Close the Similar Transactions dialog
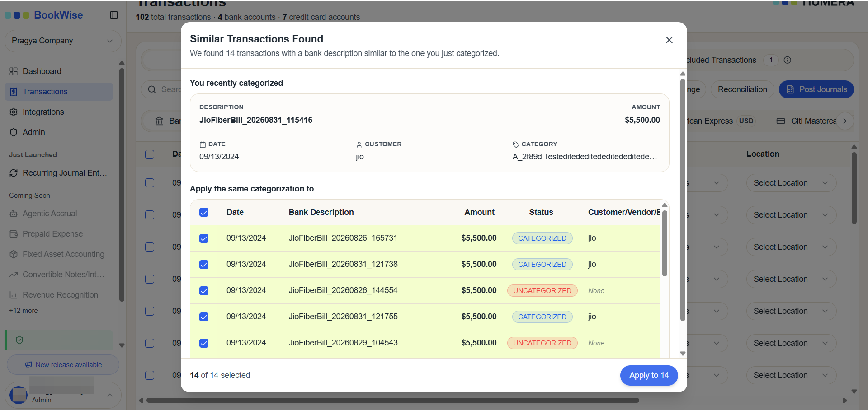Image resolution: width=868 pixels, height=410 pixels. click(x=669, y=40)
